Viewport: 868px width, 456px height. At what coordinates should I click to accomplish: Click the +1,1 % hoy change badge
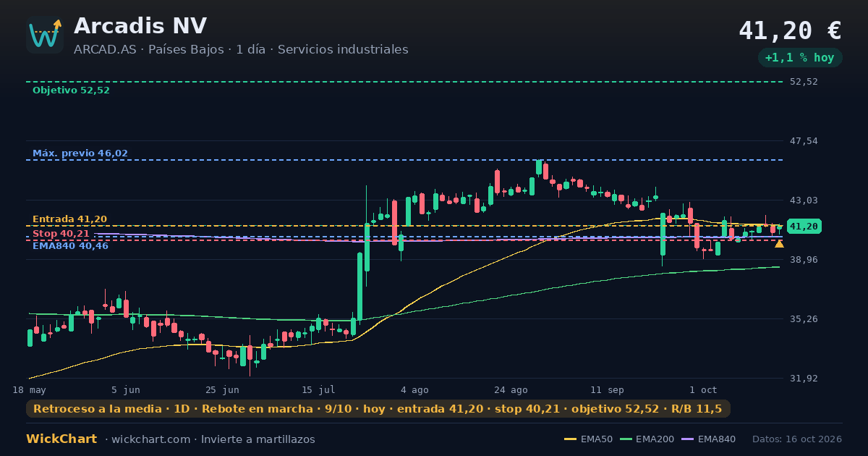click(800, 57)
